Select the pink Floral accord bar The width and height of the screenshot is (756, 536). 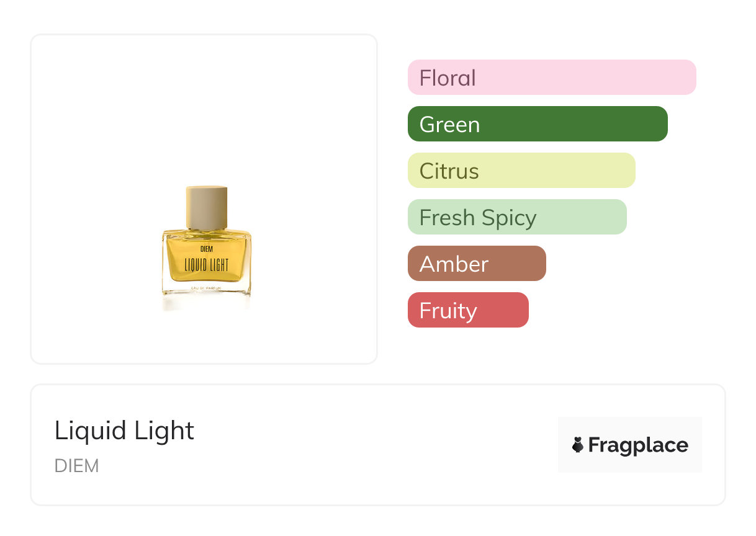click(x=551, y=78)
